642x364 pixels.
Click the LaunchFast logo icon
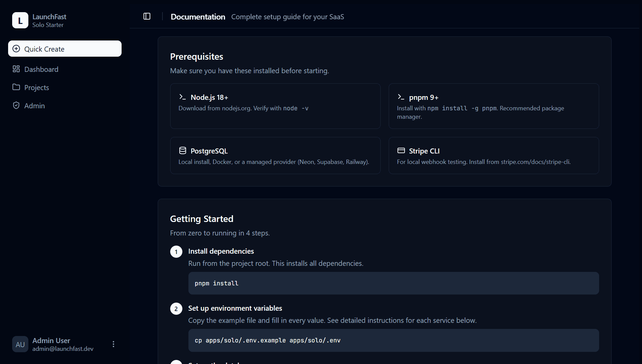pos(20,20)
